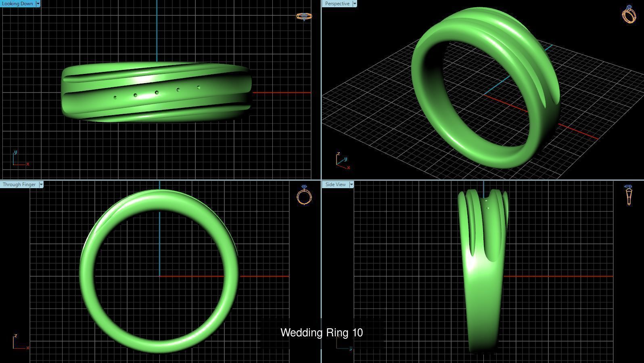Click the Side View viewport label
This screenshot has height=363, width=644.
[336, 185]
